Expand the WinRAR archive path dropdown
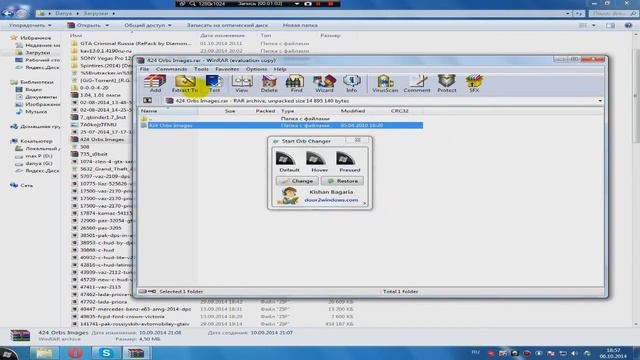 click(x=600, y=101)
